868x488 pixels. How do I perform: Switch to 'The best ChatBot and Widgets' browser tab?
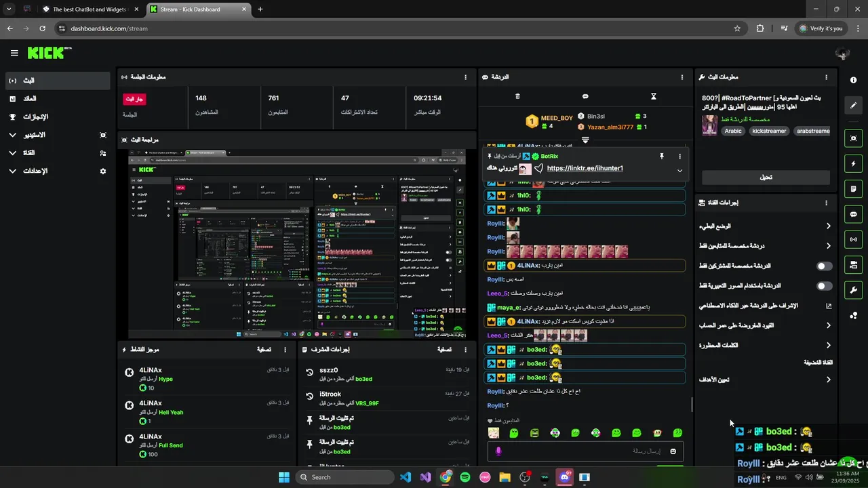click(x=90, y=9)
